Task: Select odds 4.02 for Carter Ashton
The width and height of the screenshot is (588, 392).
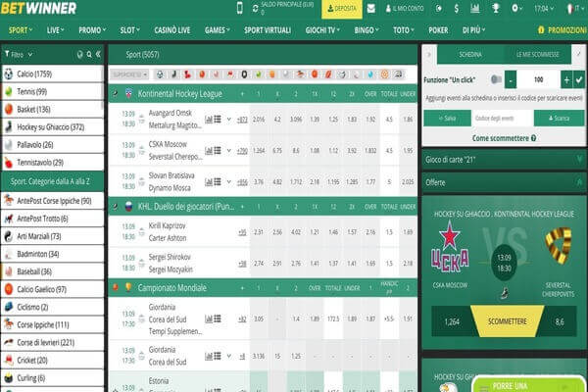Action: [296, 232]
